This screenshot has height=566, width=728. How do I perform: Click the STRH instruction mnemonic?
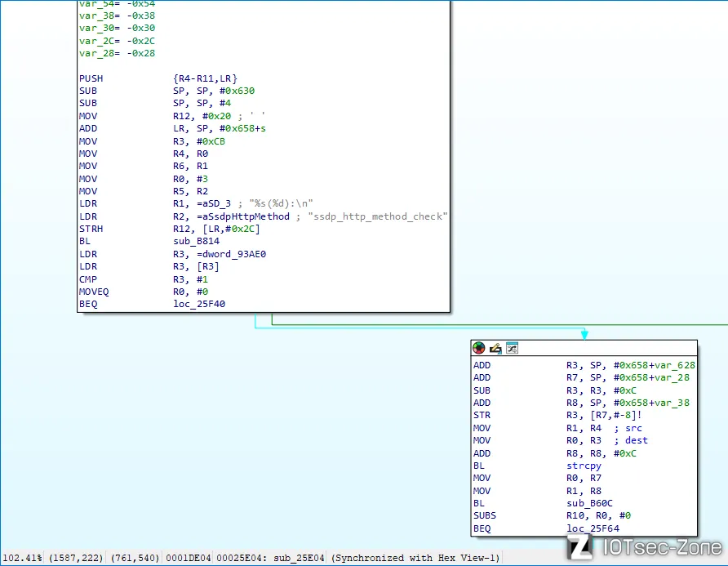click(x=91, y=229)
